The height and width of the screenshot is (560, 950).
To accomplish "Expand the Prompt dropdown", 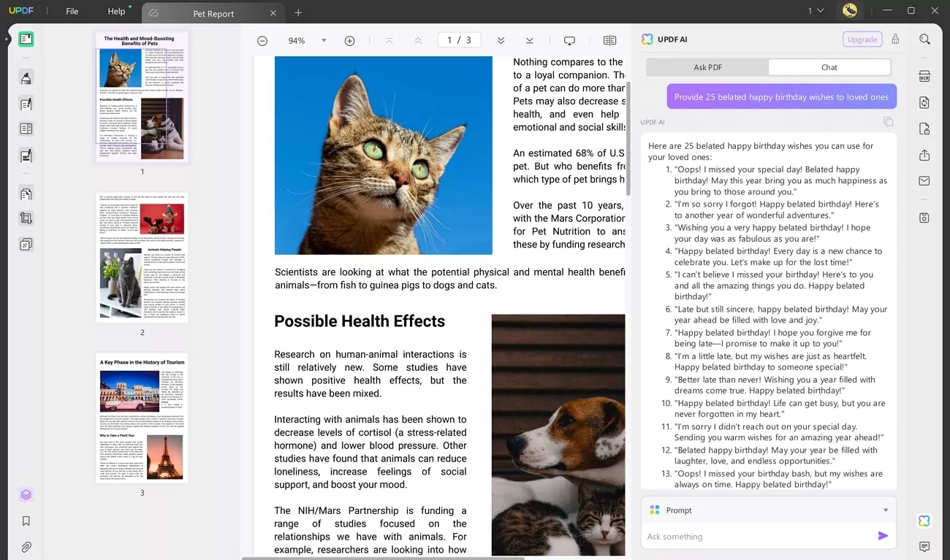I will (885, 510).
